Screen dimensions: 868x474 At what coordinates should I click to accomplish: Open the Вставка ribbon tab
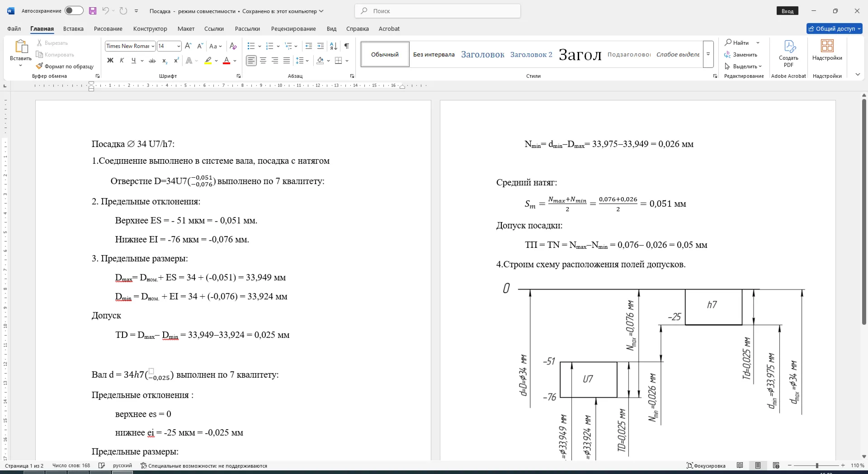click(73, 28)
